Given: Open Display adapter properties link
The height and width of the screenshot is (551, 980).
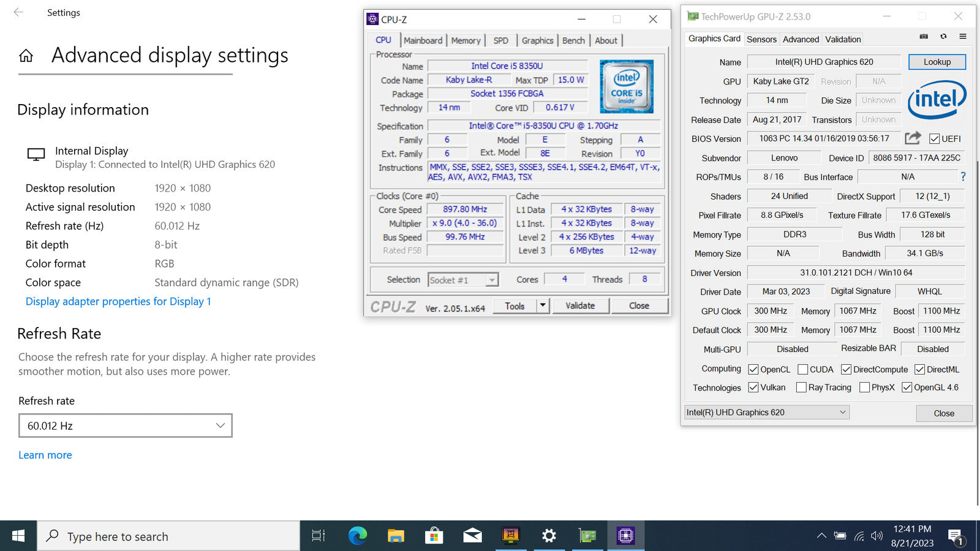Looking at the screenshot, I should (x=118, y=301).
